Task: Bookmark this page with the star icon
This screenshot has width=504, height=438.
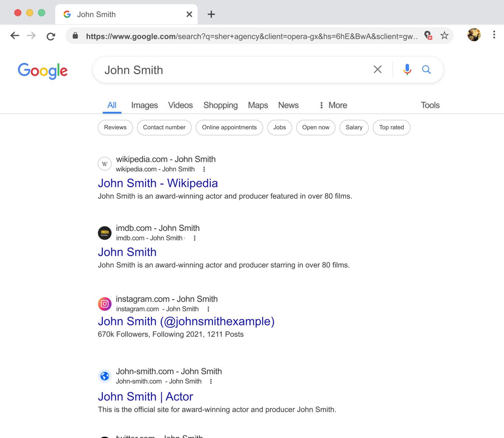Action: coord(444,35)
